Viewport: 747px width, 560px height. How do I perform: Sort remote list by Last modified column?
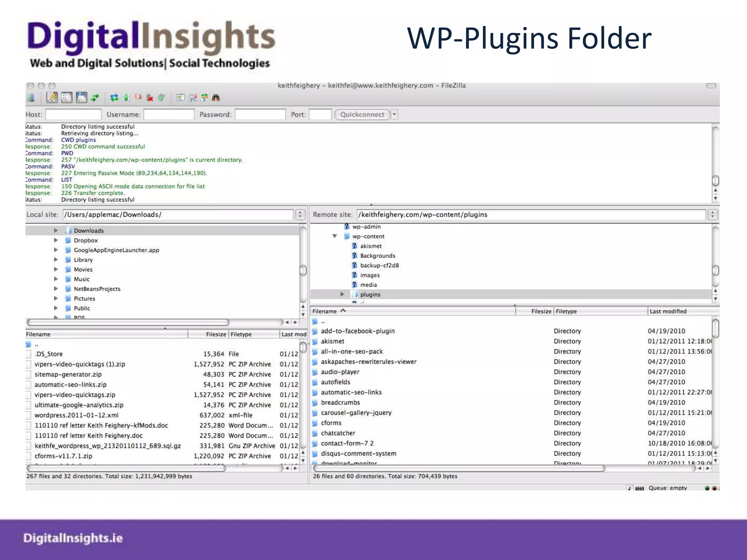point(684,311)
